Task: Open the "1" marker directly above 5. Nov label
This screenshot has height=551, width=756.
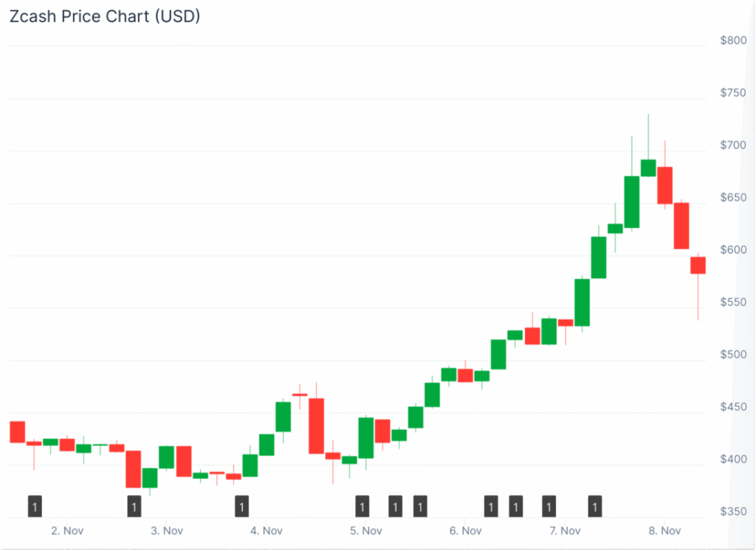Action: click(x=362, y=507)
